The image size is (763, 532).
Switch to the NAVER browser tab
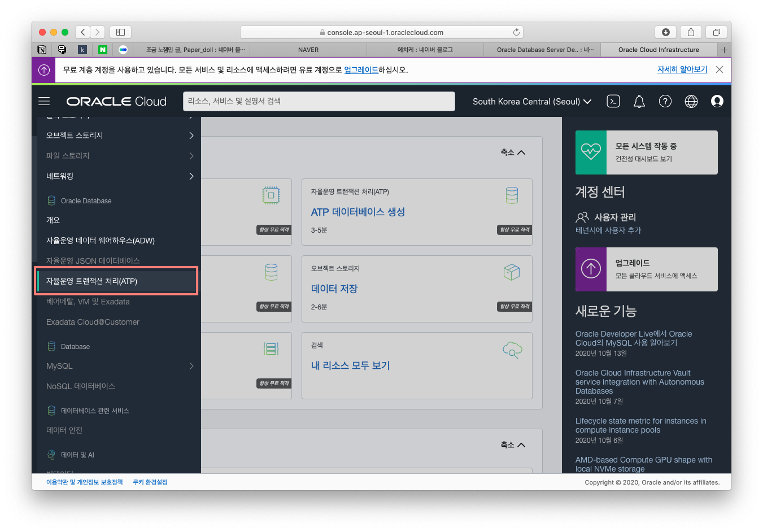pos(308,50)
